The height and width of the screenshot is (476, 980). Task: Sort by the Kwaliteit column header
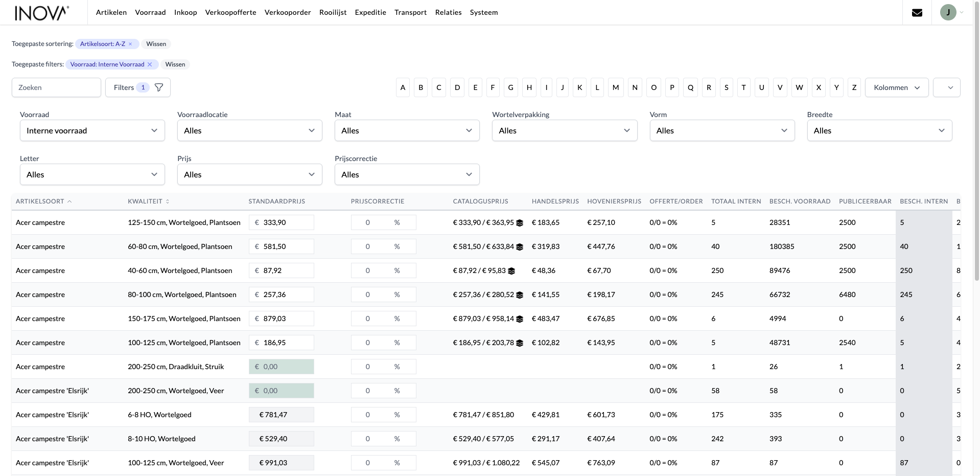pyautogui.click(x=148, y=201)
